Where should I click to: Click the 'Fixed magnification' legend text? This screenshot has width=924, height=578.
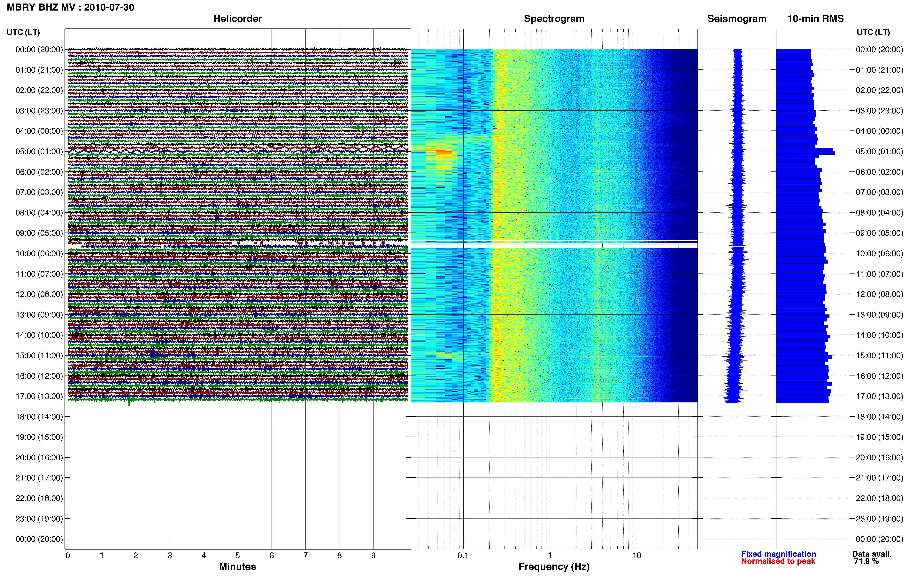[778, 554]
